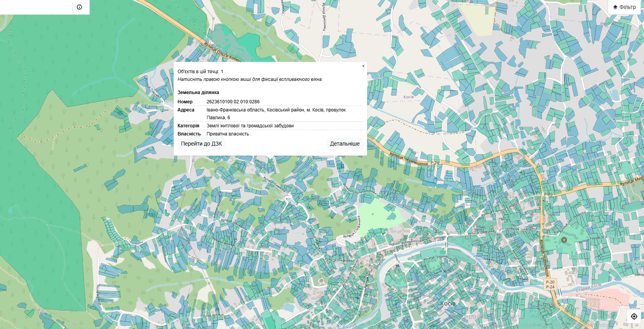Image resolution: width=644 pixels, height=329 pixels.
Task: Close the land parcel popup
Action: click(x=363, y=66)
